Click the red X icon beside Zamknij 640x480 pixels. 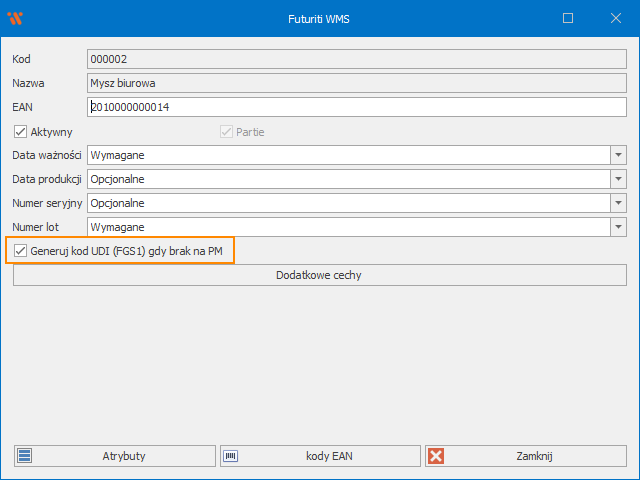point(436,456)
